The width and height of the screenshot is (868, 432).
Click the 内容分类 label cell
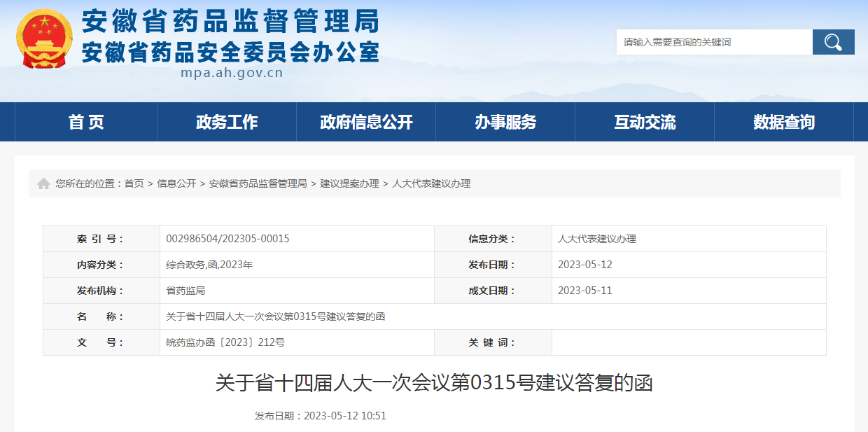[x=101, y=265]
